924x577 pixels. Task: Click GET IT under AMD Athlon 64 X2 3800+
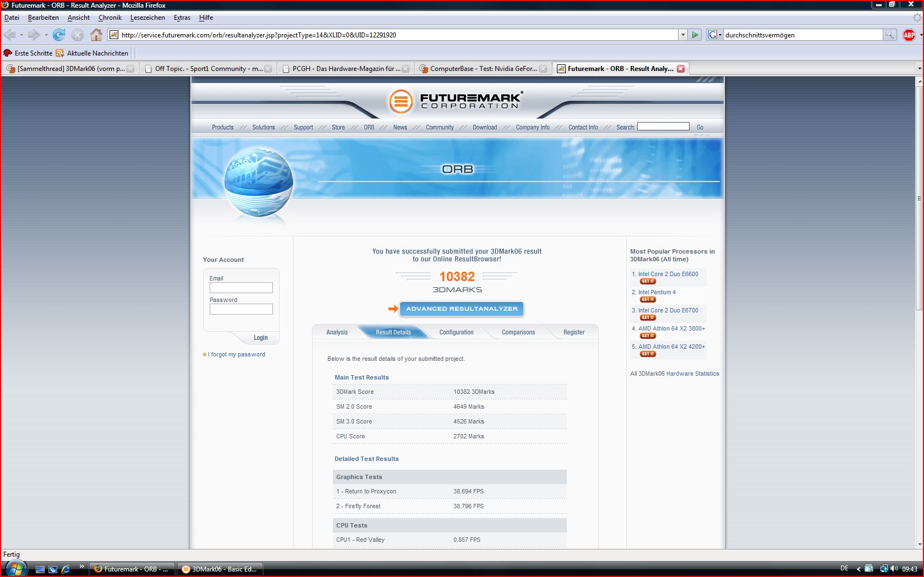coord(648,336)
